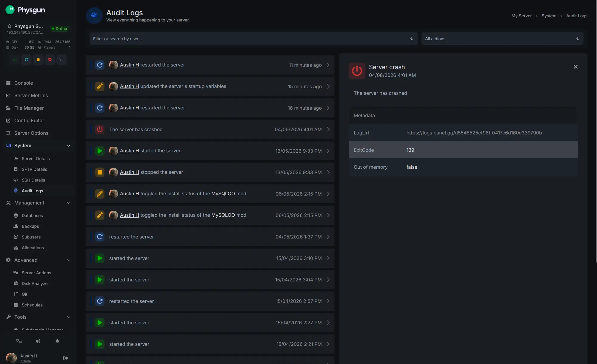Click the fingerprint Audit Logs header icon

(94, 16)
